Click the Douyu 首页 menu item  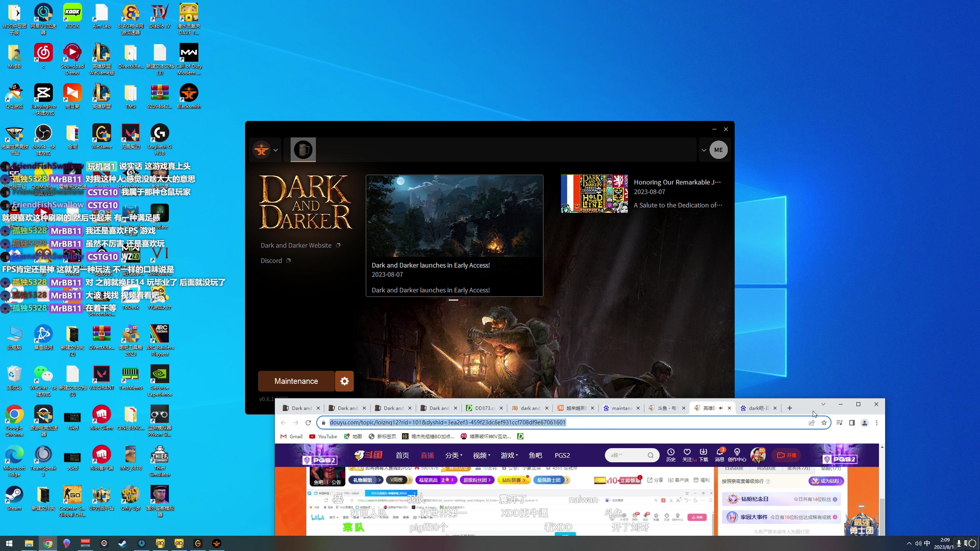point(402,455)
